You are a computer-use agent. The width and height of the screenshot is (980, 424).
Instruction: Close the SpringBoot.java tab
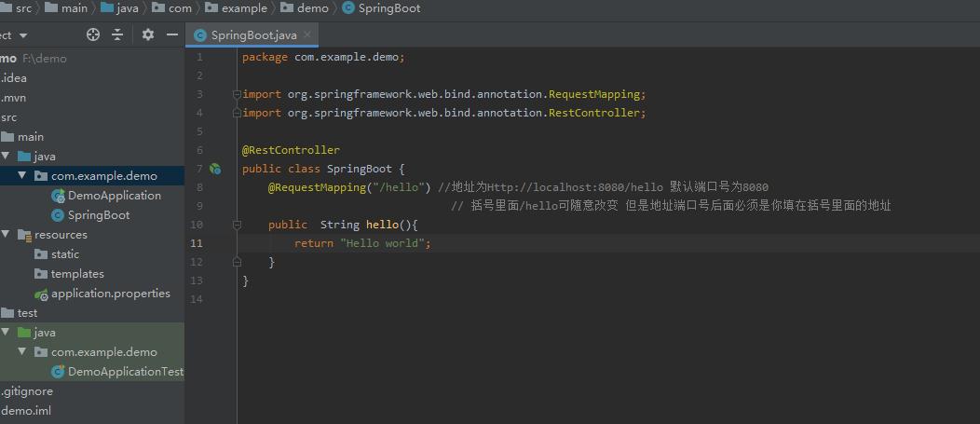click(x=306, y=35)
